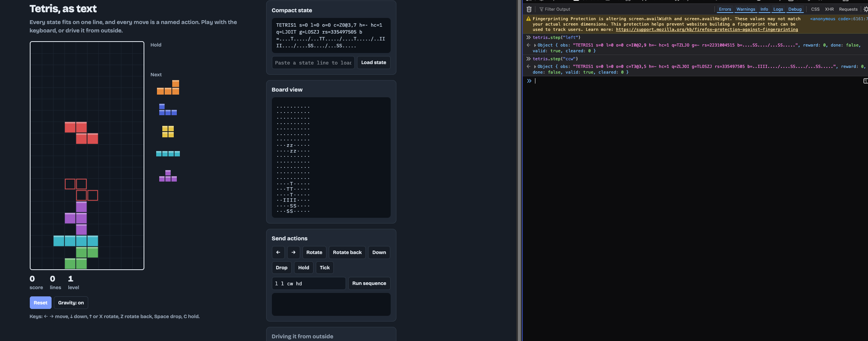
Task: Click the Load state button
Action: [x=373, y=63]
